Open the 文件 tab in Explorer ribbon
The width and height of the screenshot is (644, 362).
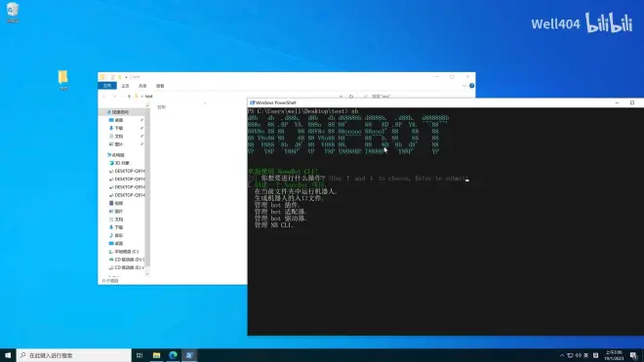[x=107, y=86]
